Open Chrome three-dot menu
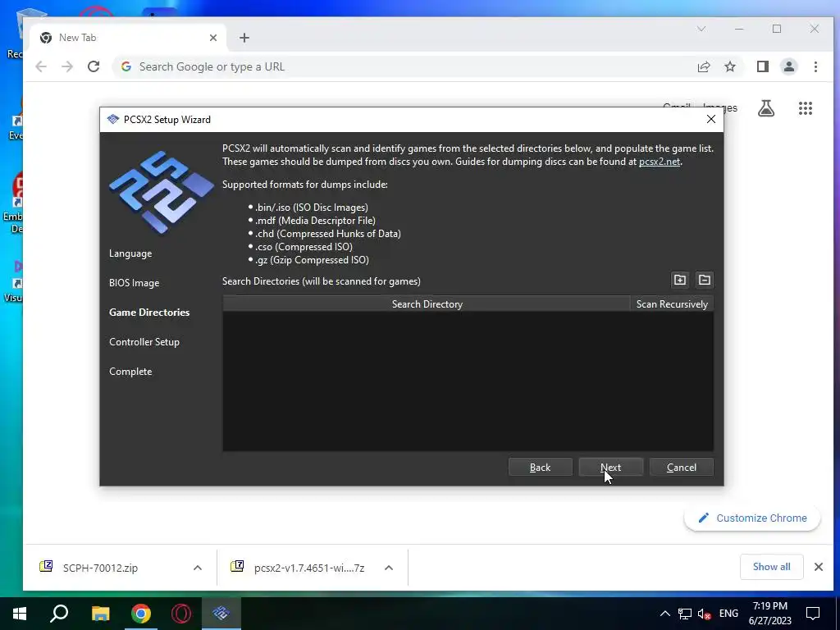 [x=815, y=66]
